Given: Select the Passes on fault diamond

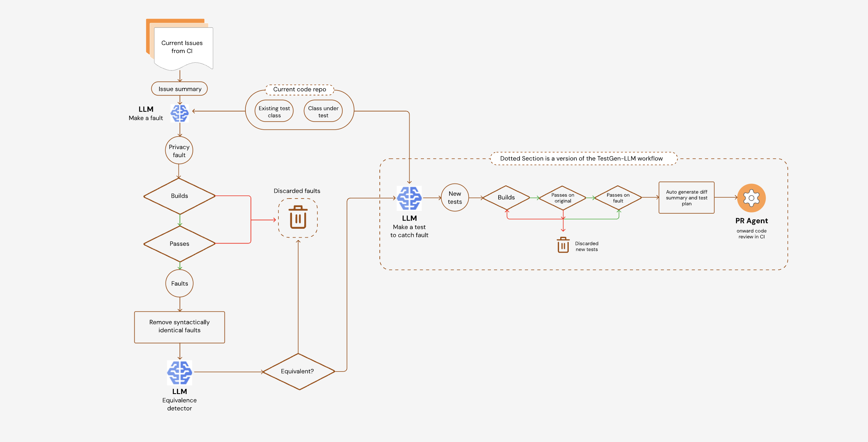Looking at the screenshot, I should 618,198.
